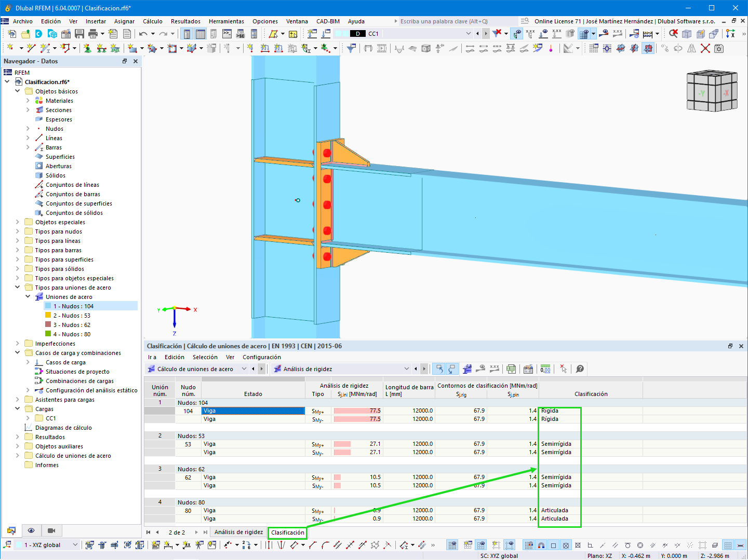Open the Archivo menu

click(23, 21)
